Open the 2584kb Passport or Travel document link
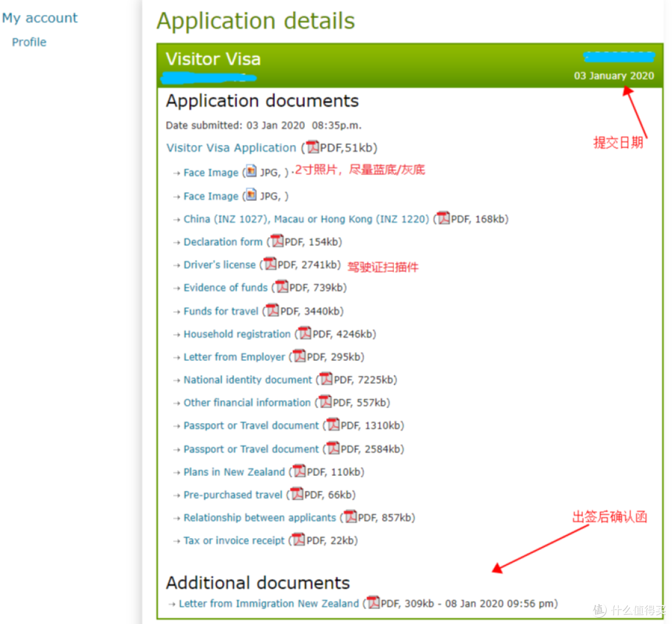Viewport: 672px width, 624px height. (x=251, y=449)
